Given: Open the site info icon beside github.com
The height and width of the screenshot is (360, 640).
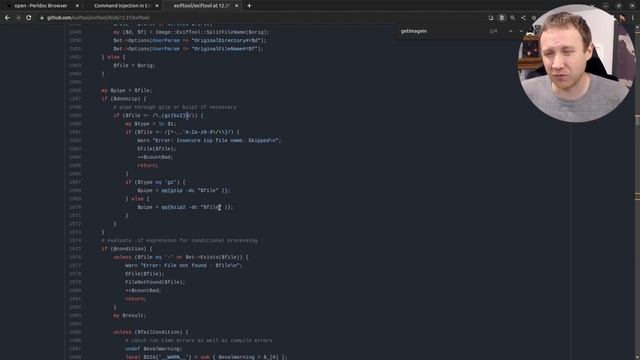Looking at the screenshot, I should click(42, 18).
